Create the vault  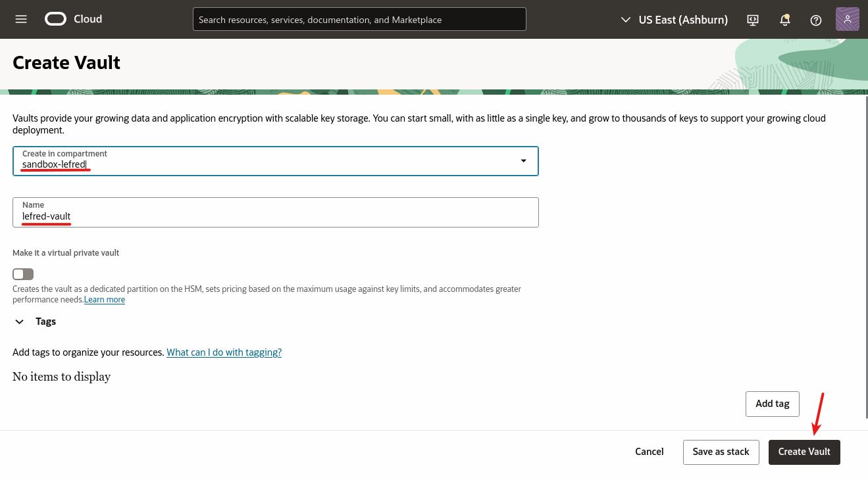coord(804,452)
